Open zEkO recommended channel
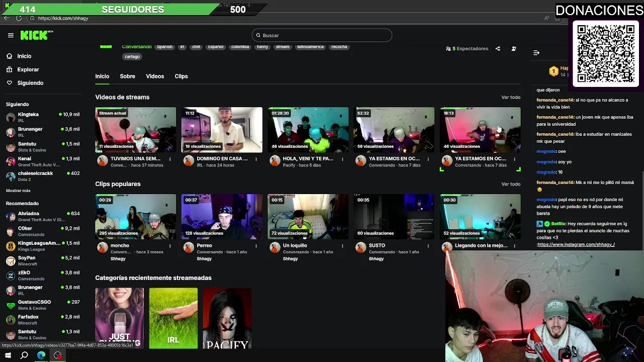Screen dimensions: 644x362 (42, 275)
